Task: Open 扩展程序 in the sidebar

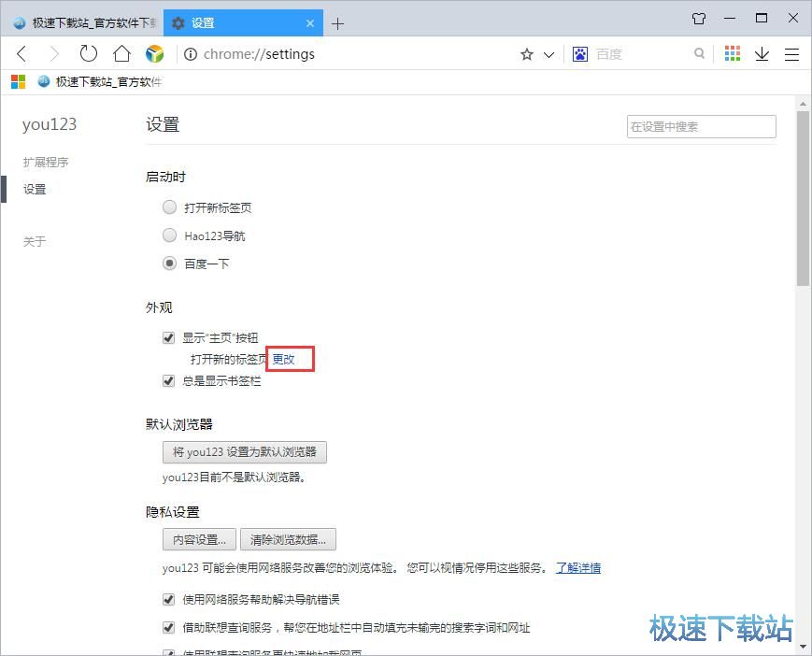Action: click(46, 162)
